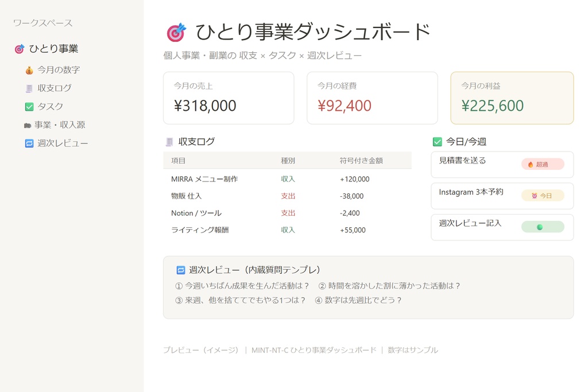Viewport: 588px width, 392px height.
Task: Select the Notion / ツール row name
Action: [x=196, y=214]
